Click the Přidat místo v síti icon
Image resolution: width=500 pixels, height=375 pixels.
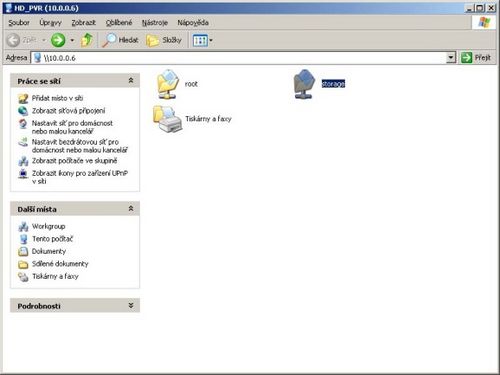click(23, 98)
